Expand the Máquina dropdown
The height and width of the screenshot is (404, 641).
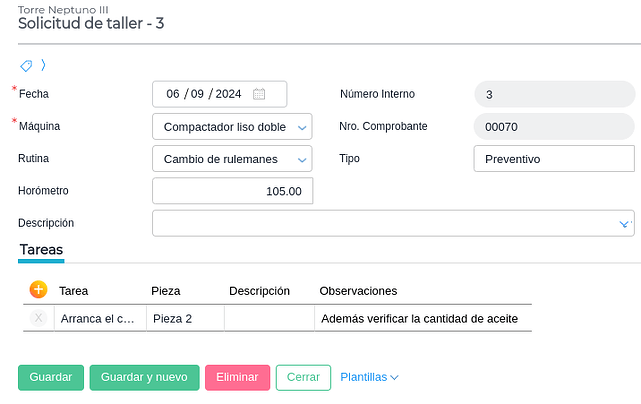pos(303,127)
